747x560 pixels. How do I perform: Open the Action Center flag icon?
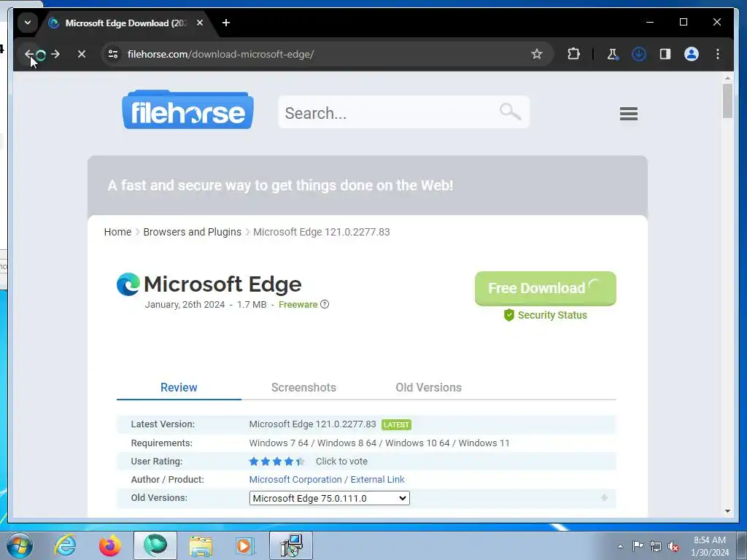click(x=638, y=546)
